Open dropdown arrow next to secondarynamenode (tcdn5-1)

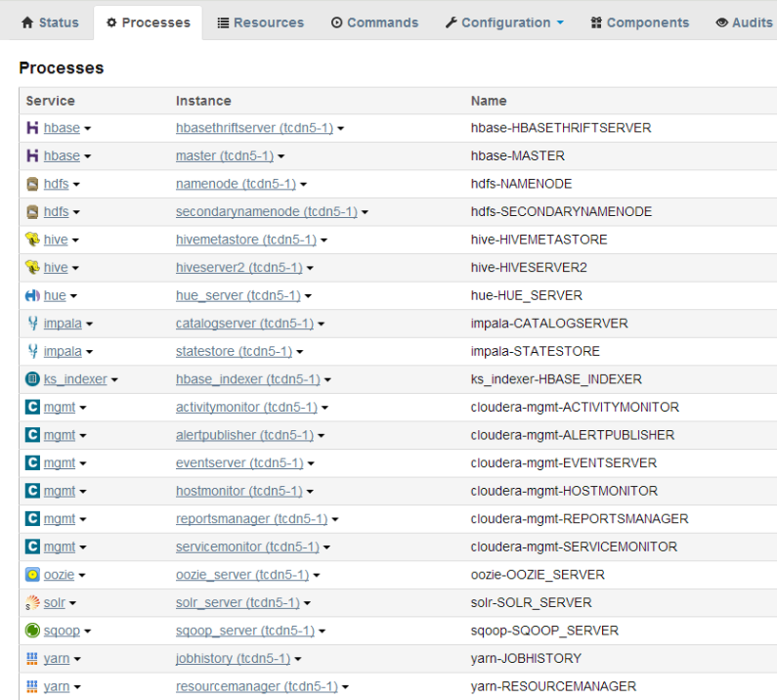pos(365,213)
